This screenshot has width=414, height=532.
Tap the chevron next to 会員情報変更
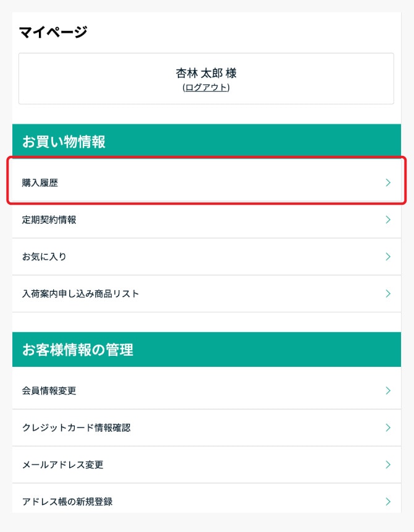[388, 390]
